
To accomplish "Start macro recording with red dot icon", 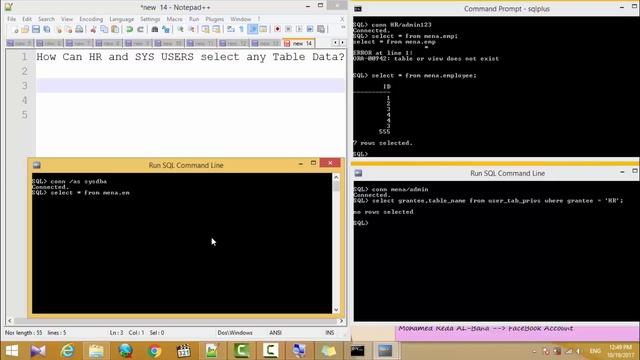I will (x=277, y=29).
